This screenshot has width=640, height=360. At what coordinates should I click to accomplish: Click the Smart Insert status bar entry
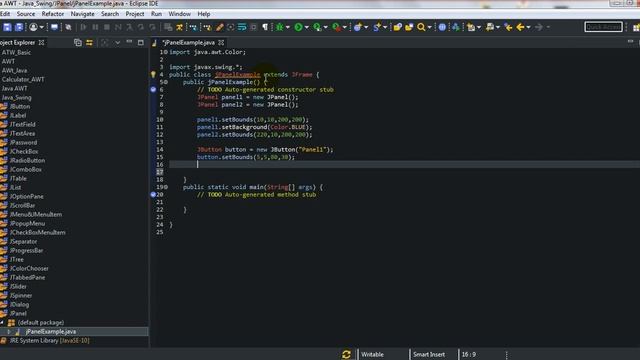point(429,354)
